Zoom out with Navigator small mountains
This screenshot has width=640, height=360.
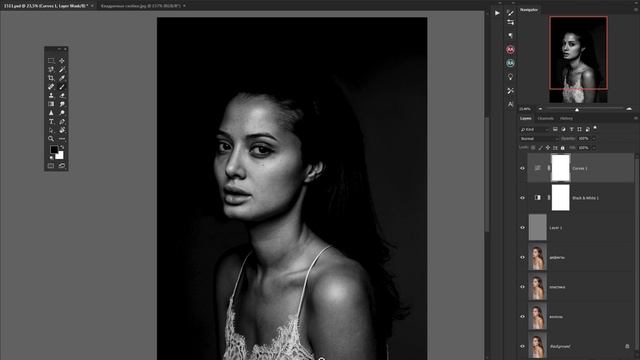(x=540, y=109)
